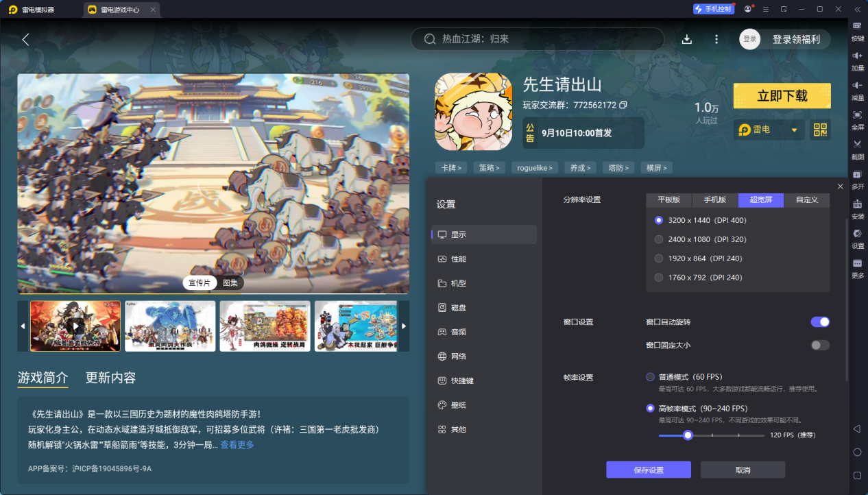Close the settings dialog with X
868x495 pixels.
pos(841,186)
